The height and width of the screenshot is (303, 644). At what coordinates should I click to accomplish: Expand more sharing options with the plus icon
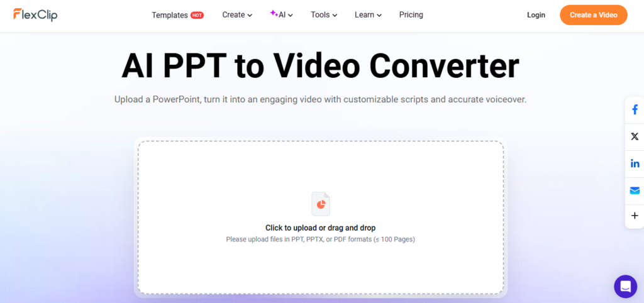[635, 216]
